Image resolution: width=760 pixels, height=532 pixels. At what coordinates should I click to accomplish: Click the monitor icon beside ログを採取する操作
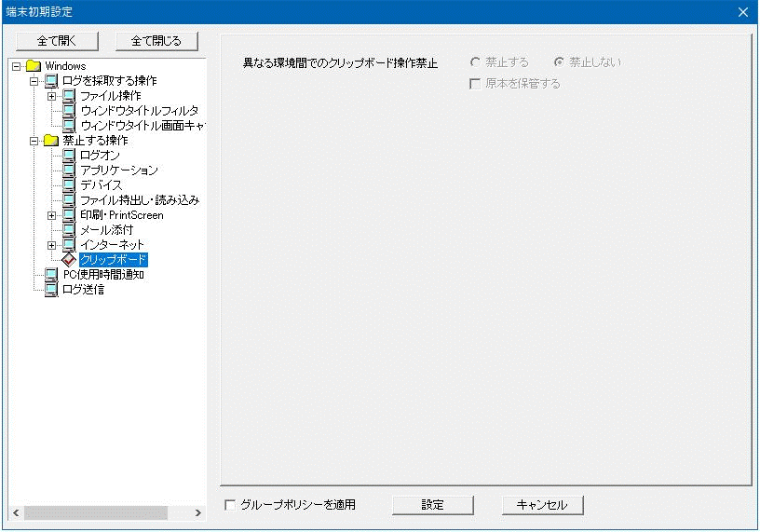51,80
